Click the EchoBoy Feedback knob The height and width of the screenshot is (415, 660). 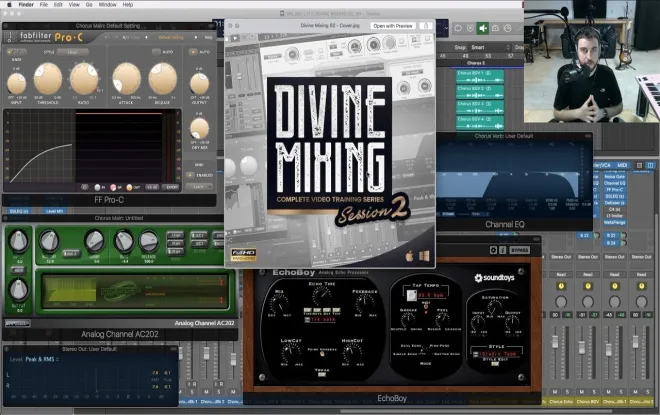(365, 303)
